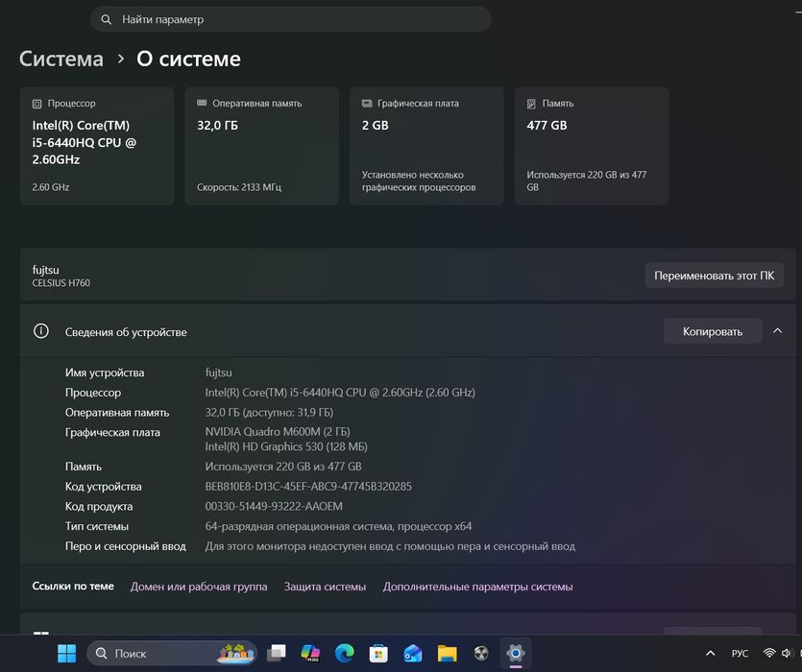
Task: Click the Перо и сенсорный ввод label
Action: tap(125, 546)
